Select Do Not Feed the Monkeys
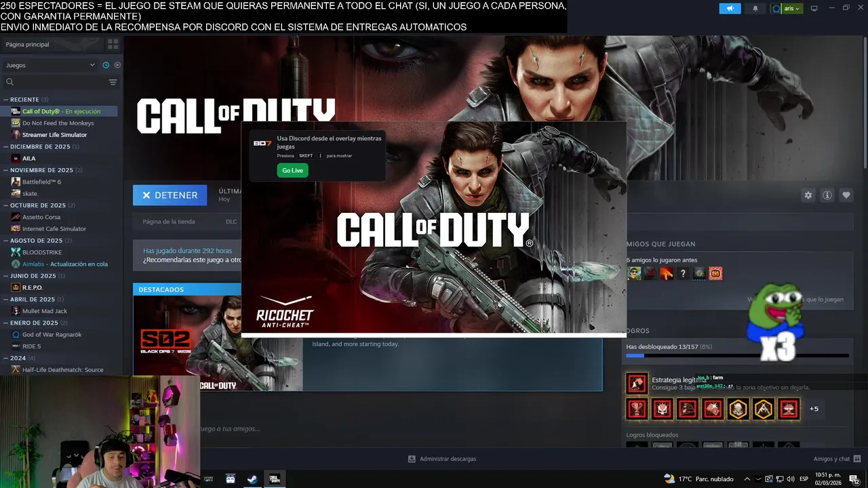This screenshot has width=868, height=488. [60, 123]
